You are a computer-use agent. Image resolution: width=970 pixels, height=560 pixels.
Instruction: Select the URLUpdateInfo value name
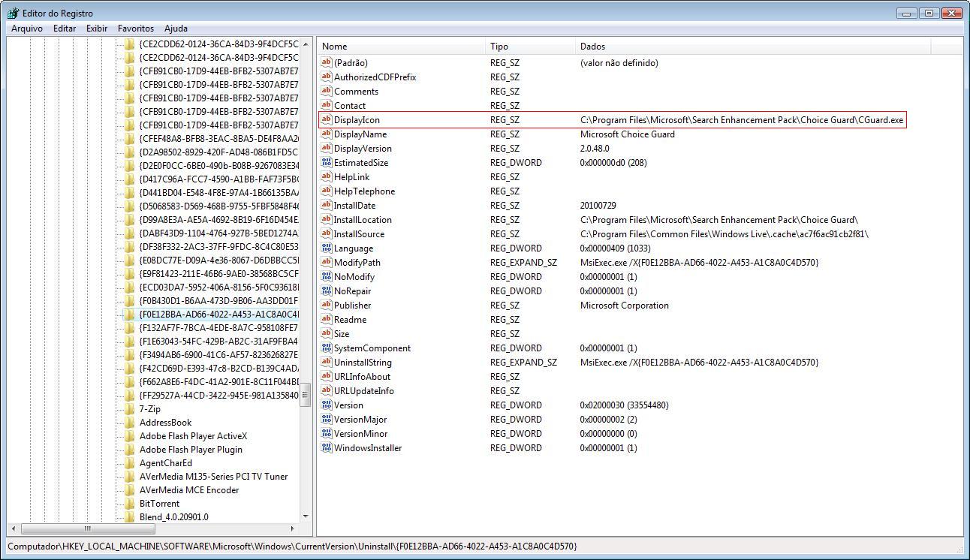click(364, 390)
